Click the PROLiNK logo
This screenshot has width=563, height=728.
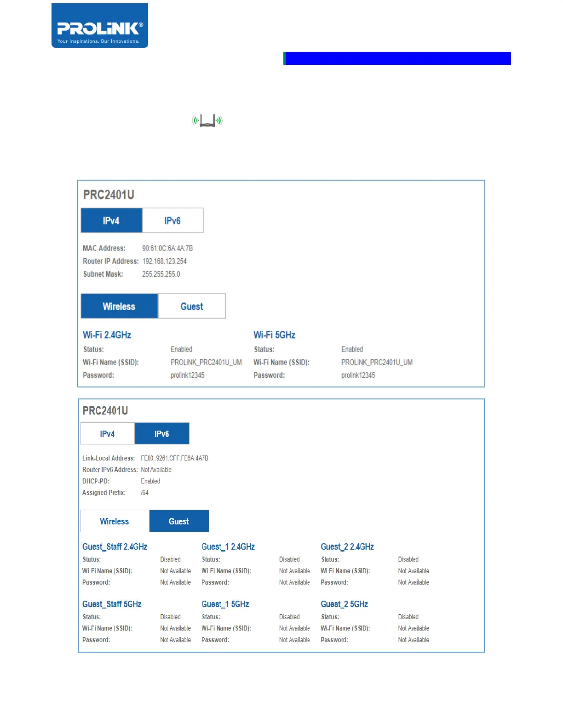pyautogui.click(x=100, y=26)
